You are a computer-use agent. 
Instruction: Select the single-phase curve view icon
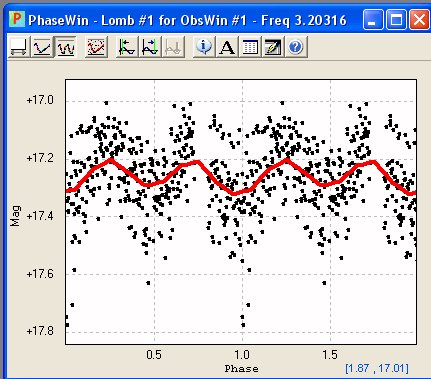[42, 47]
